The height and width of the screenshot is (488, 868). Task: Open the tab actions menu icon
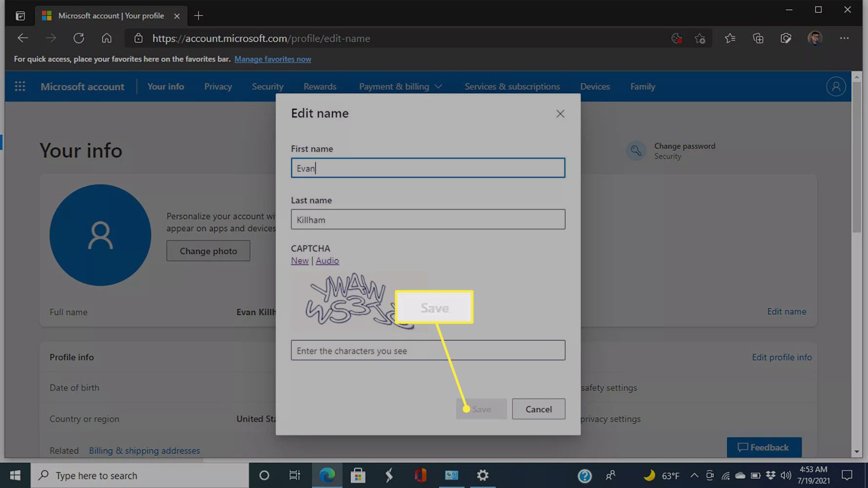click(x=20, y=16)
